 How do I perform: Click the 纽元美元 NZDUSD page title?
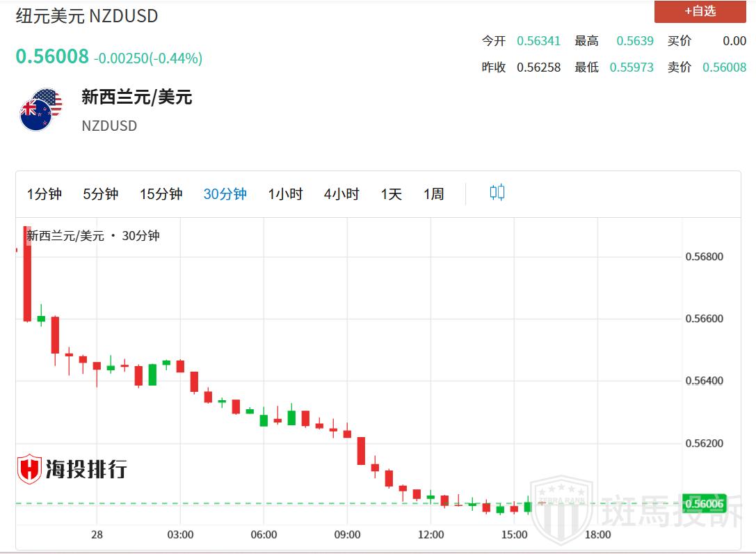point(87,16)
